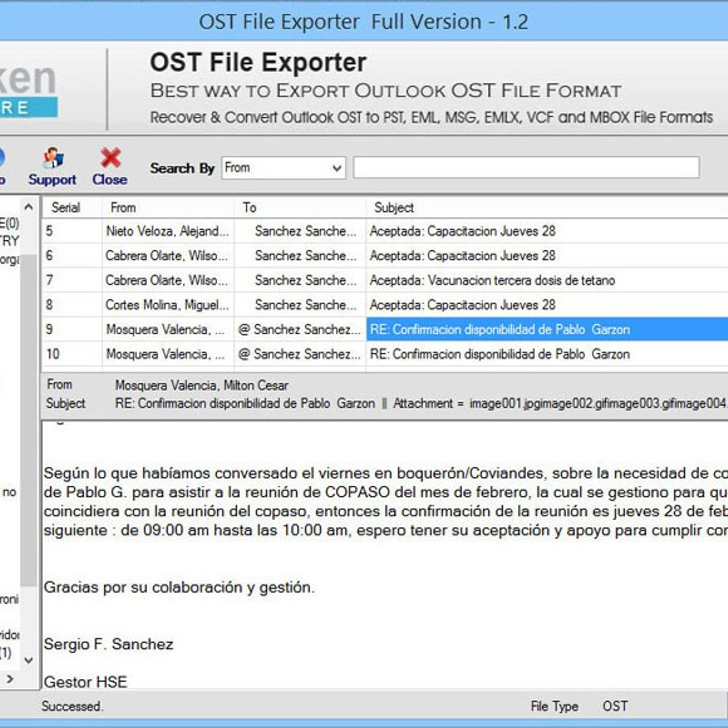Click the folder tree vertical scrollbar thumb
The width and height of the screenshot is (728, 728).
tap(29, 421)
